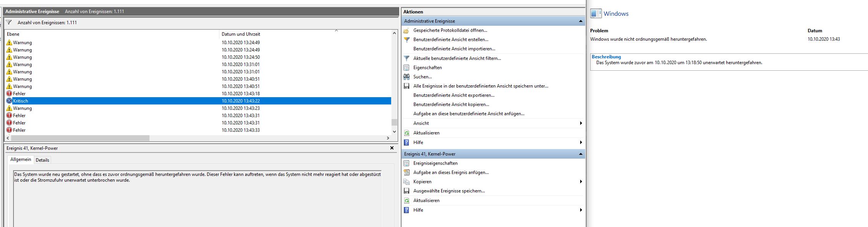868x227 pixels.
Task: Click the refresh icon in Administrative Ereignisse actions
Action: (407, 133)
